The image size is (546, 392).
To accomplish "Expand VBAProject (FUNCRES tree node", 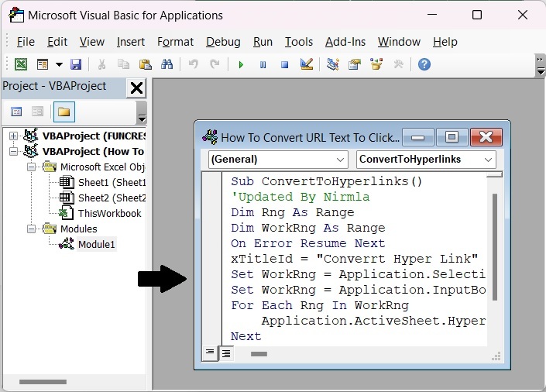I will [13, 136].
